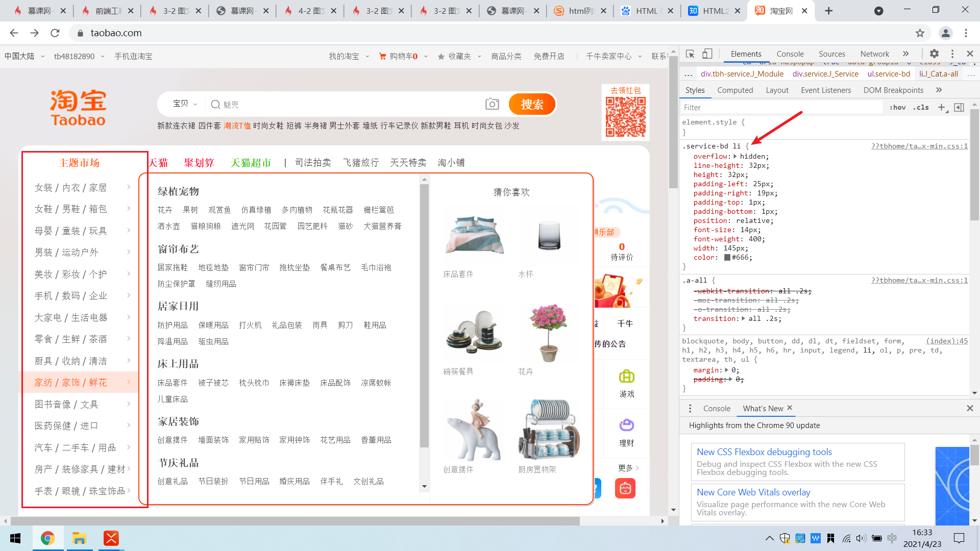Click the go back browser arrow
980x551 pixels.
(x=14, y=33)
